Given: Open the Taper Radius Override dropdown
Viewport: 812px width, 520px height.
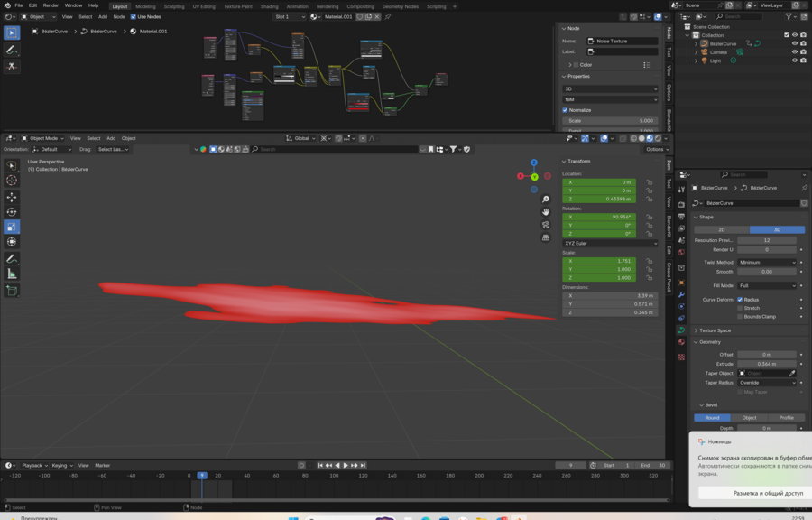Looking at the screenshot, I should (767, 383).
